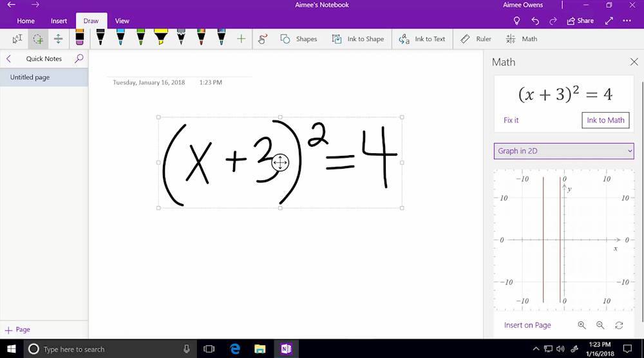Zoom in on the graph
The image size is (644, 358).
[582, 325]
